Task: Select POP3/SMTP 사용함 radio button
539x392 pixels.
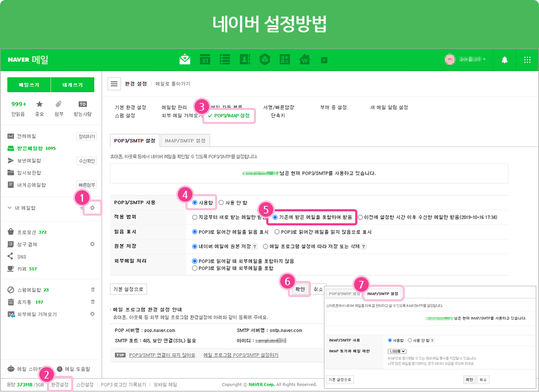Action: 195,203
